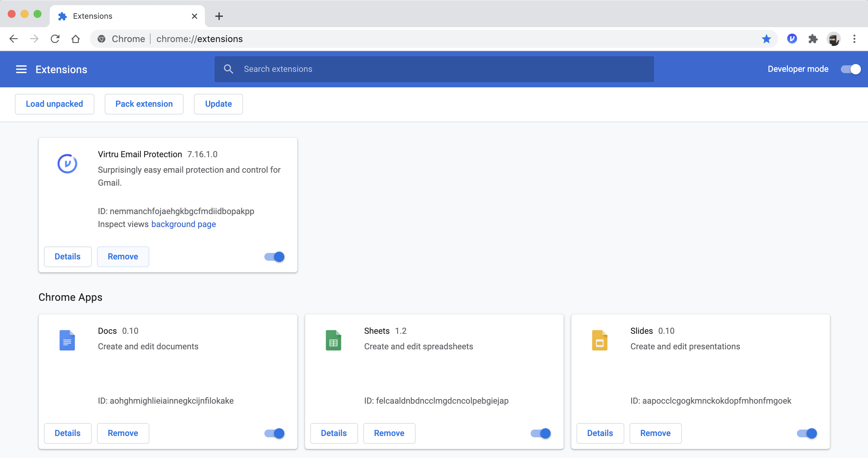Open the Virtru background page link
Screen dimensions: 868x458
click(x=183, y=224)
